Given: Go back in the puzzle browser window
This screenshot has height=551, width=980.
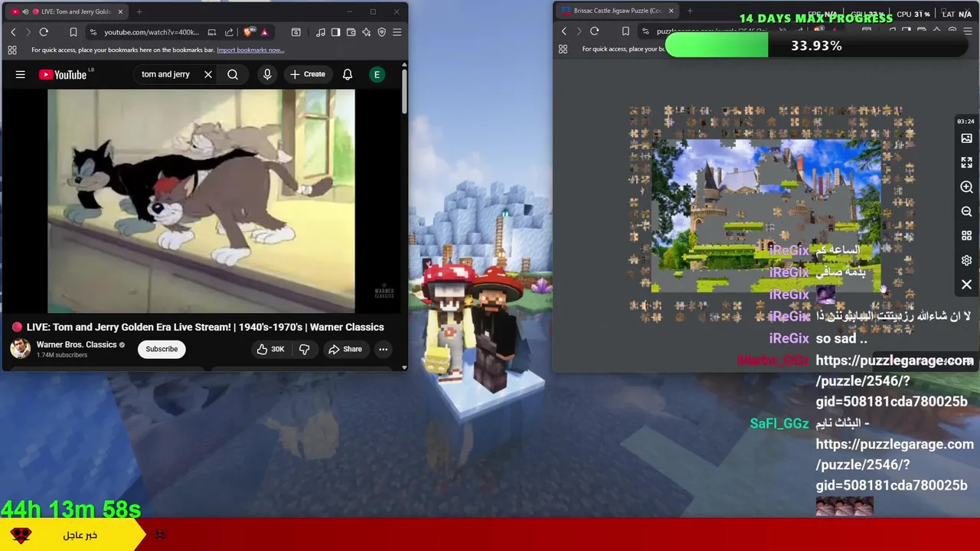Looking at the screenshot, I should (x=564, y=31).
